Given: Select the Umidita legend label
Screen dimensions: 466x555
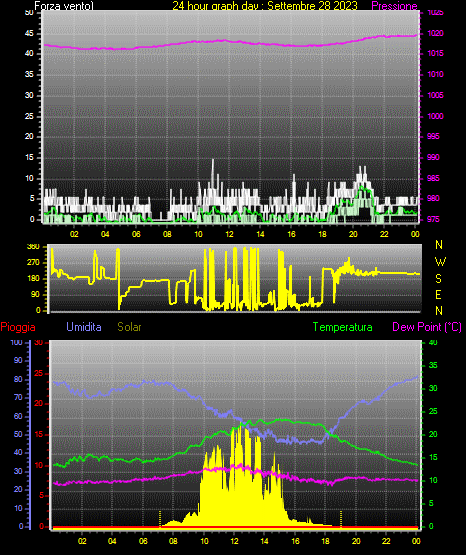Looking at the screenshot, I should coord(84,327).
